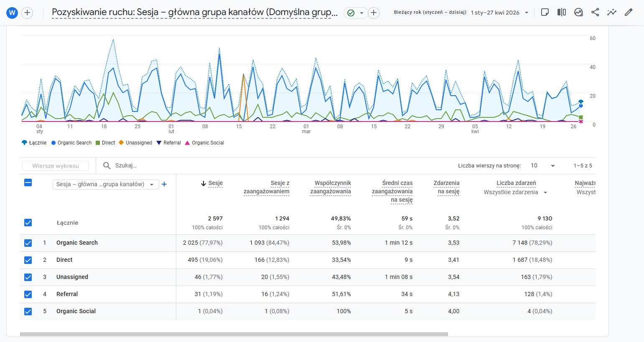Image resolution: width=644 pixels, height=342 pixels.
Task: Click the trend line sparkle icon
Action: [x=612, y=13]
